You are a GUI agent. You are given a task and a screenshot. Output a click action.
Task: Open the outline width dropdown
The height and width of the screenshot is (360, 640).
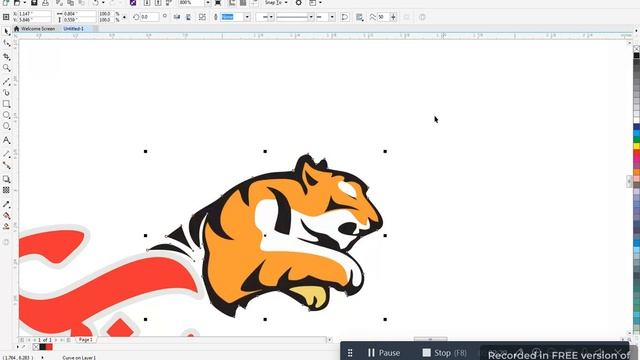click(x=247, y=17)
